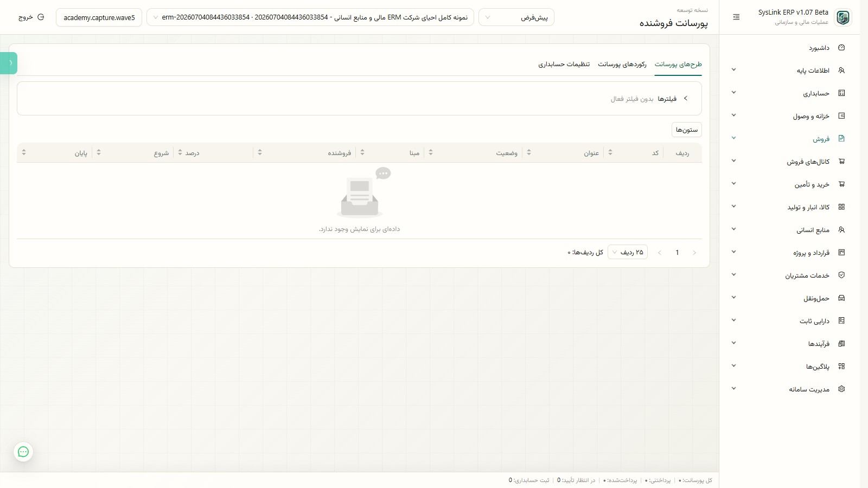Click the دارایی ثابت fixed assets icon
This screenshot has height=488, width=868.
(x=841, y=321)
